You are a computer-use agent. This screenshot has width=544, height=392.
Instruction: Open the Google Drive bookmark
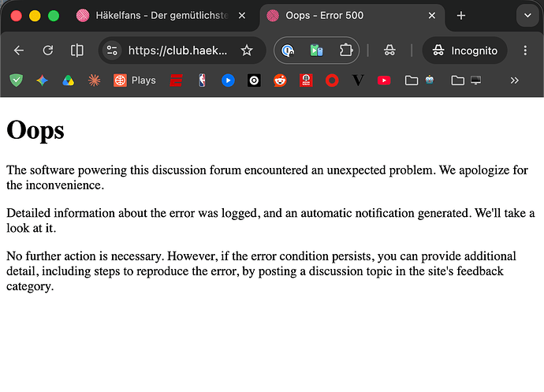[x=68, y=80]
